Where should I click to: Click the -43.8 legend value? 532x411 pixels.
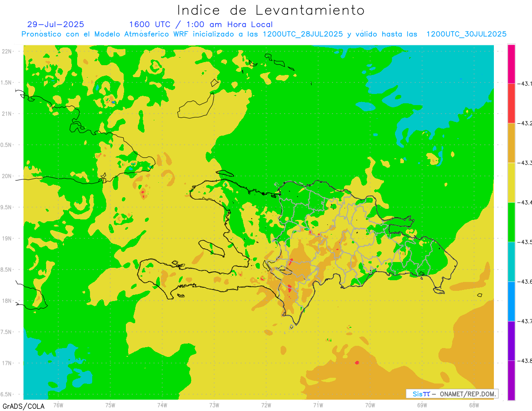[x=525, y=360]
